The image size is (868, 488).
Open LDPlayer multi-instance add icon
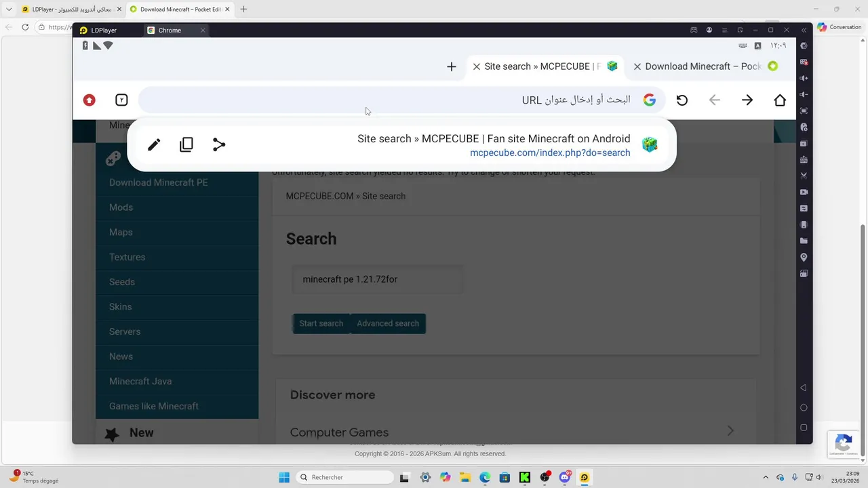click(x=804, y=144)
